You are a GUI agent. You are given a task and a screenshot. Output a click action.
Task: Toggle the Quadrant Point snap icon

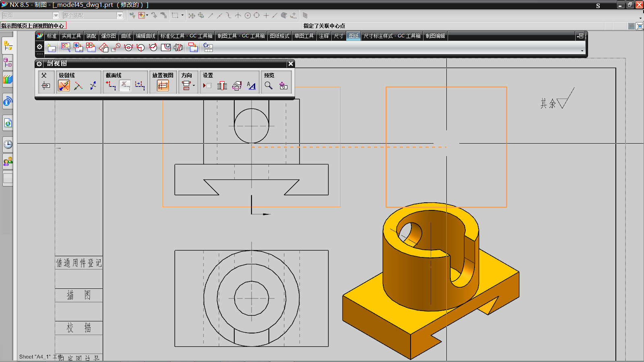257,15
